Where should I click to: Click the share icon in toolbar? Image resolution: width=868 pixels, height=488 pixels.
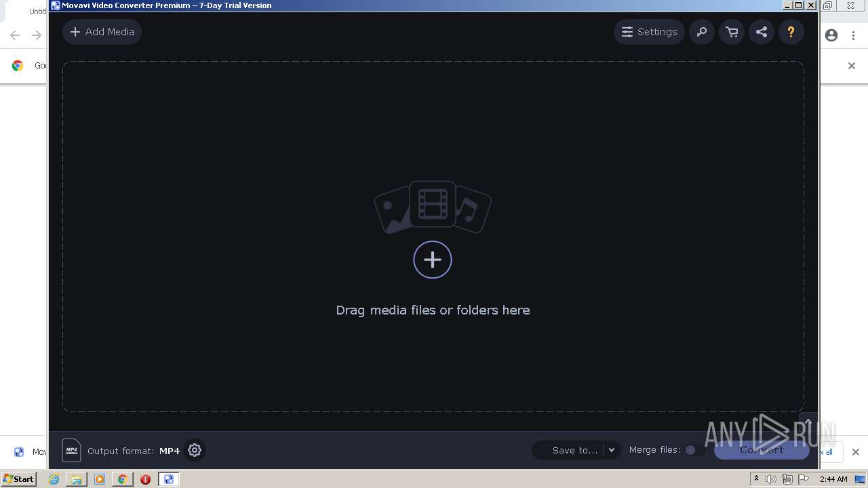762,32
